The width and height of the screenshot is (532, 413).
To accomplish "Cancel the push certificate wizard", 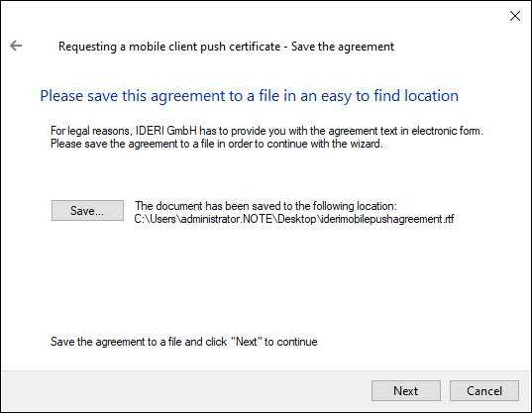I will (484, 390).
